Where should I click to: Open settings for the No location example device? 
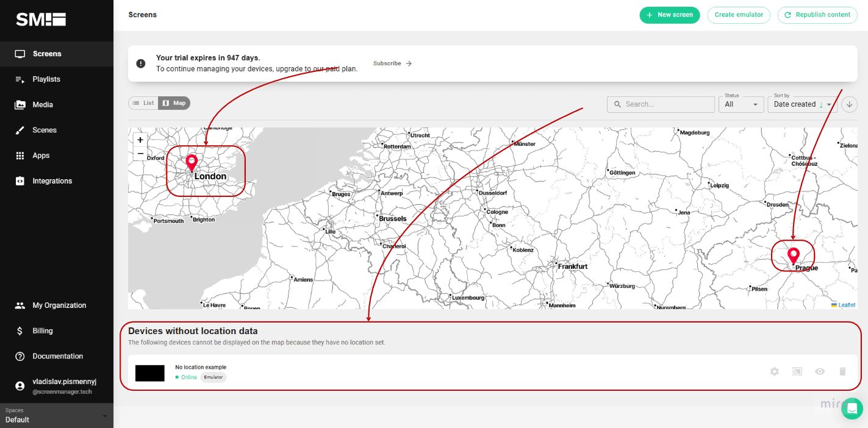pyautogui.click(x=774, y=371)
